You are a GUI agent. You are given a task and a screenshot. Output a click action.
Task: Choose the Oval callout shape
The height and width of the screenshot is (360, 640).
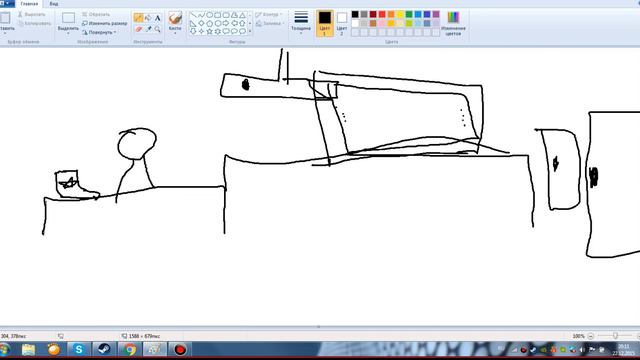tap(234, 31)
